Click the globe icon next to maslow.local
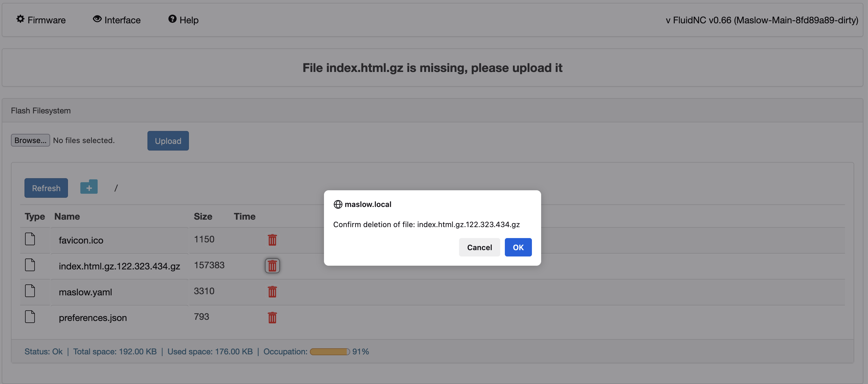Viewport: 868px width, 384px height. coord(338,204)
